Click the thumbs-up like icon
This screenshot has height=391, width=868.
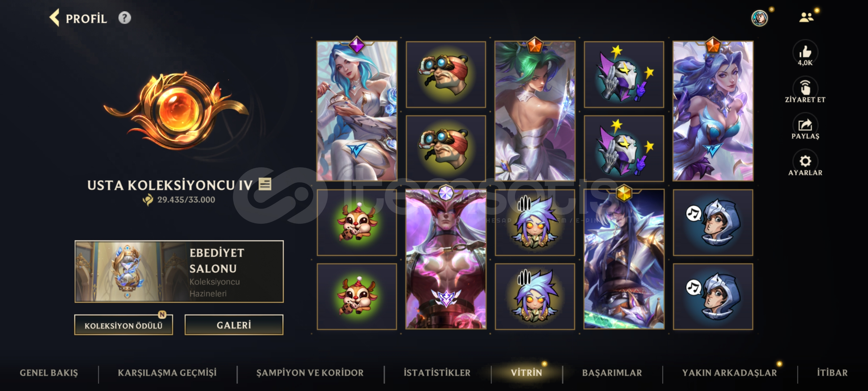point(805,52)
